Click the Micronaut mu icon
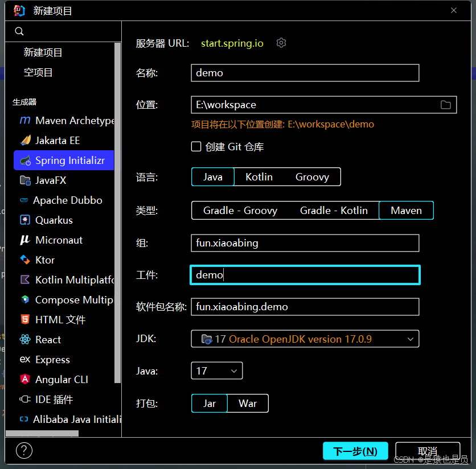This screenshot has width=476, height=469. (25, 240)
